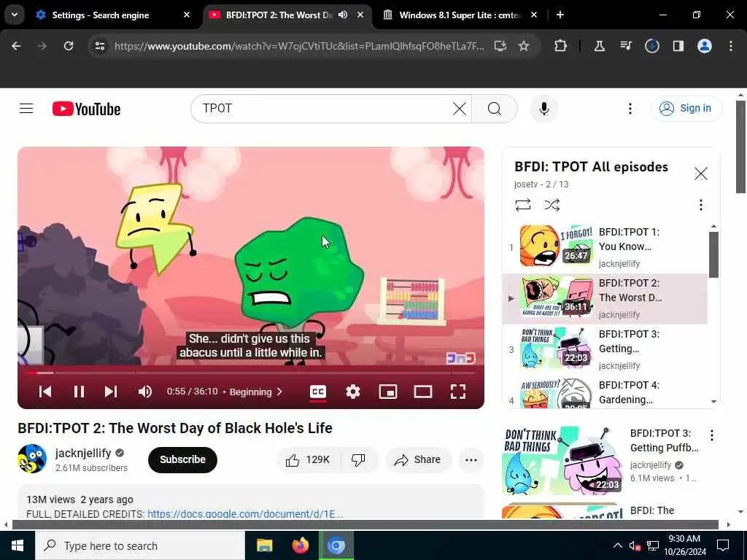Open playlist options three-dot menu

coord(700,205)
